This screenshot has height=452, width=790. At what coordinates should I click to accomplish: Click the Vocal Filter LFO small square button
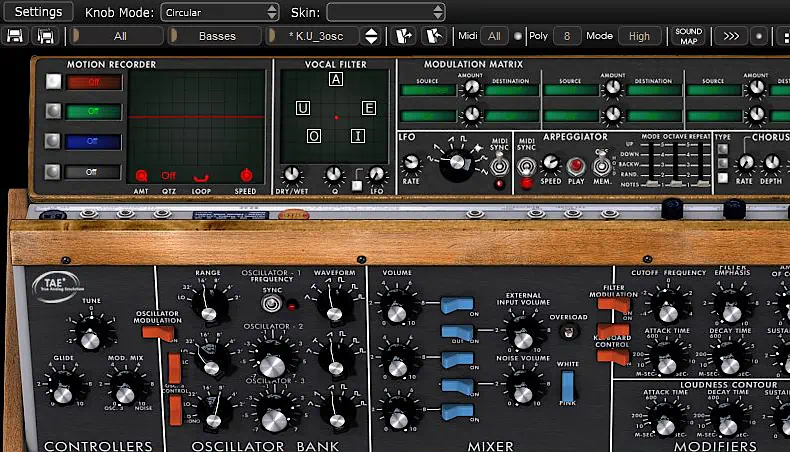357,185
